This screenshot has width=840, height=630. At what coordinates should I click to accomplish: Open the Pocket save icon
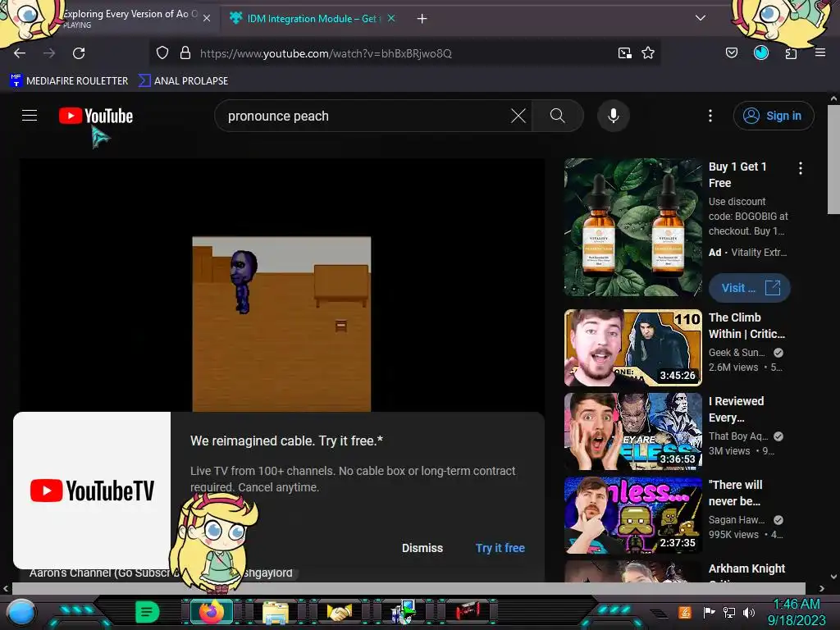click(732, 53)
